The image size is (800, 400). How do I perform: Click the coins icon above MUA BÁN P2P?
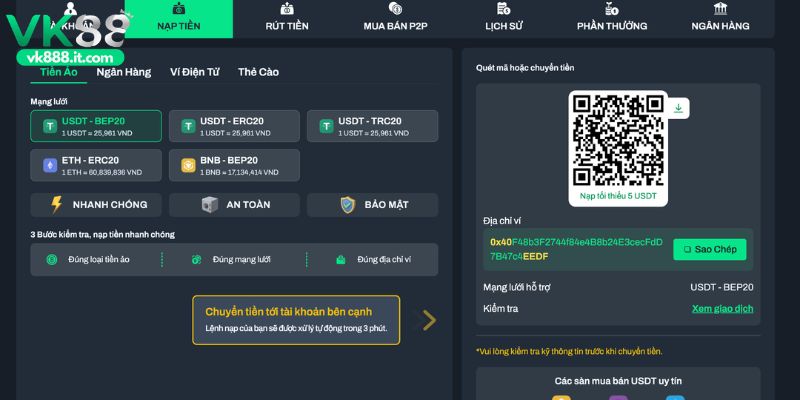point(395,8)
